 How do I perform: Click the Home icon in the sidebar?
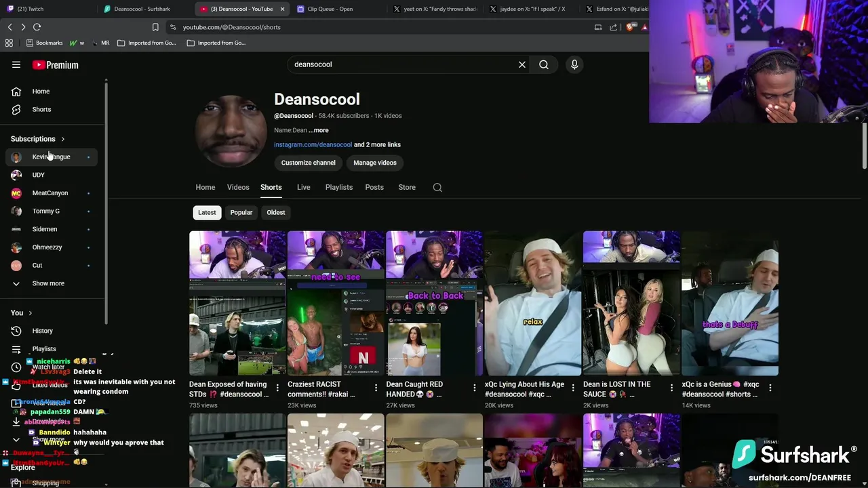(x=16, y=91)
